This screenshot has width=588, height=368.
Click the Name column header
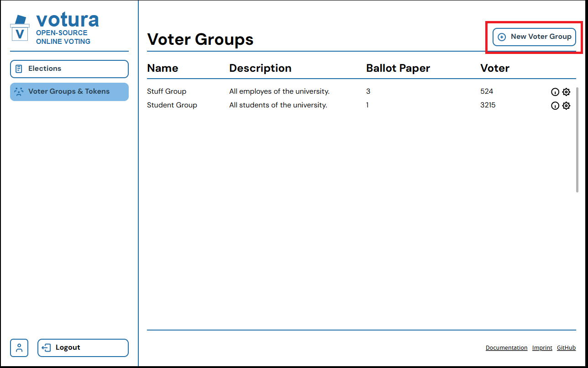163,68
